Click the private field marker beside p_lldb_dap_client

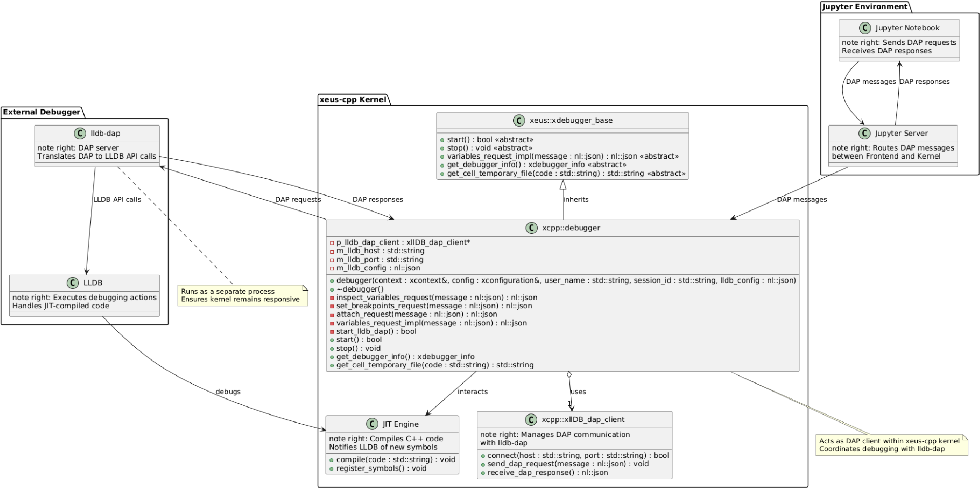[332, 243]
